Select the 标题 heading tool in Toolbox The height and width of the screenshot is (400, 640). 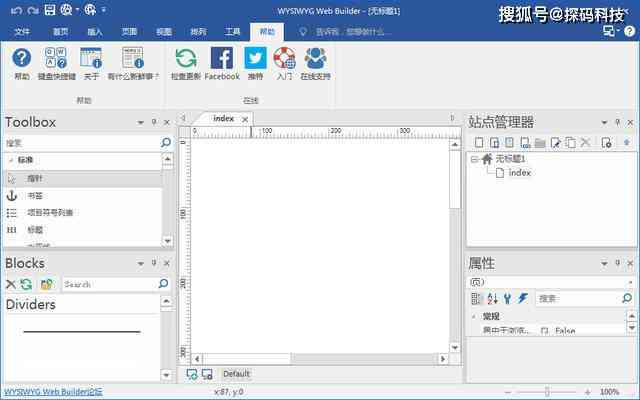click(83, 230)
